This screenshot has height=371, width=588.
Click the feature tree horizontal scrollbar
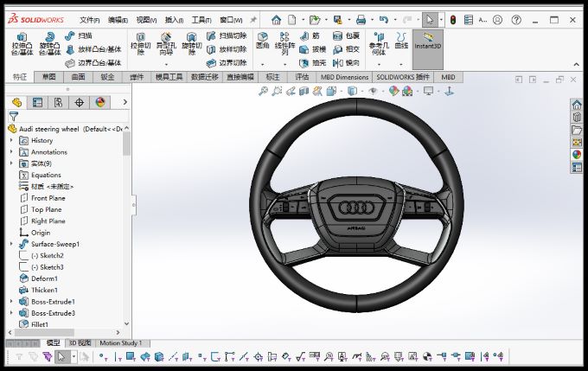(x=44, y=332)
